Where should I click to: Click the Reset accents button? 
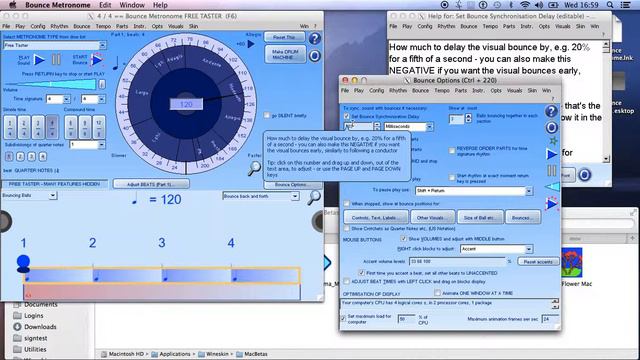tap(538, 262)
